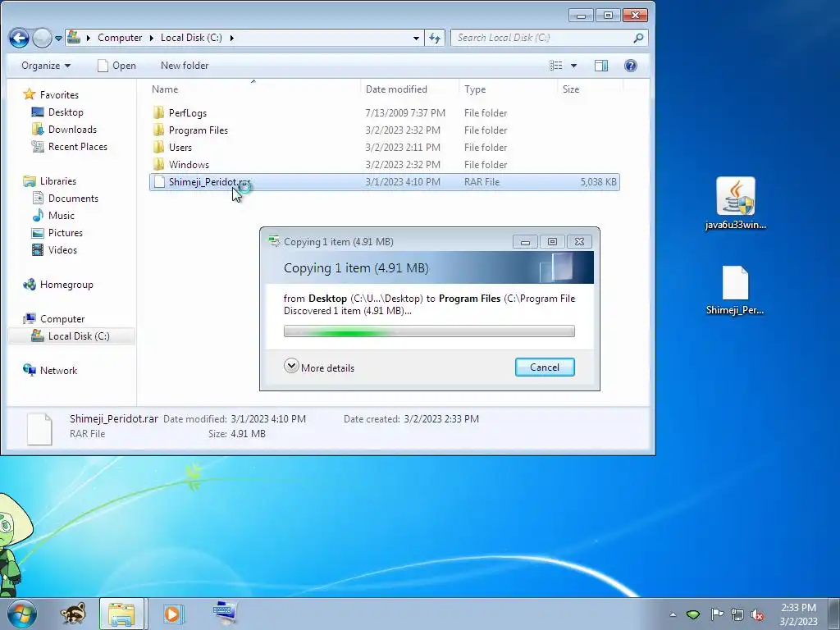Change your view icon in toolbar
840x630 pixels.
click(x=556, y=66)
